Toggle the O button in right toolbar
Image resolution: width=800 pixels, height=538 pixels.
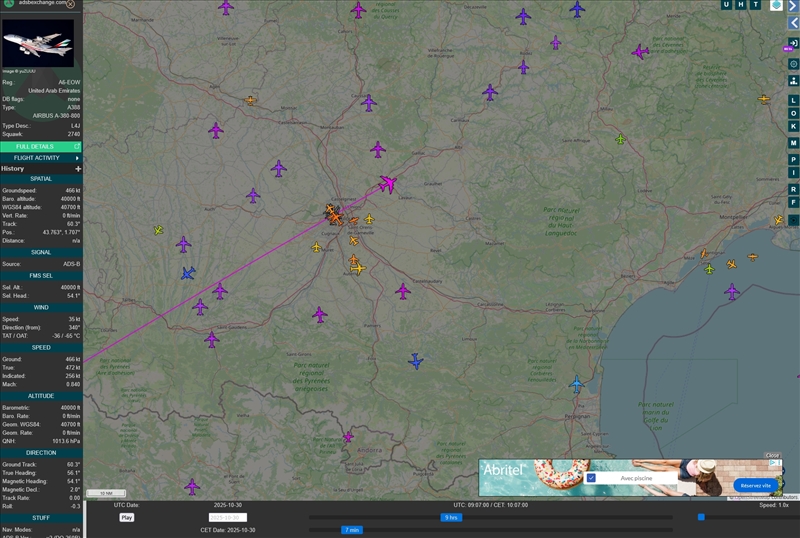tap(793, 113)
